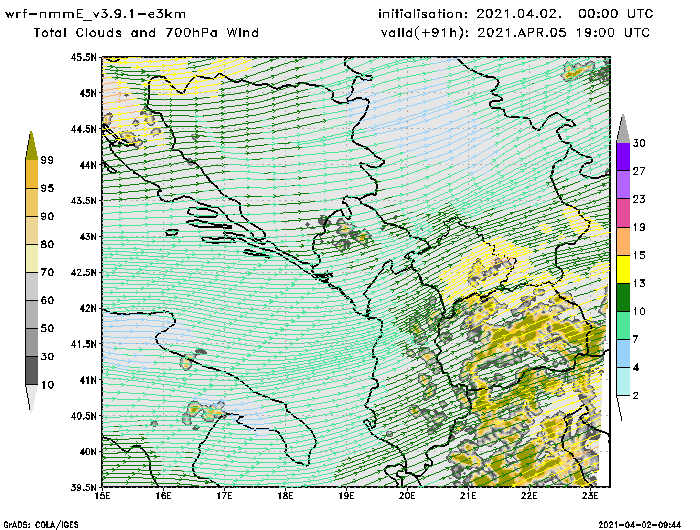Click the 19 label on the wind scale

click(639, 227)
